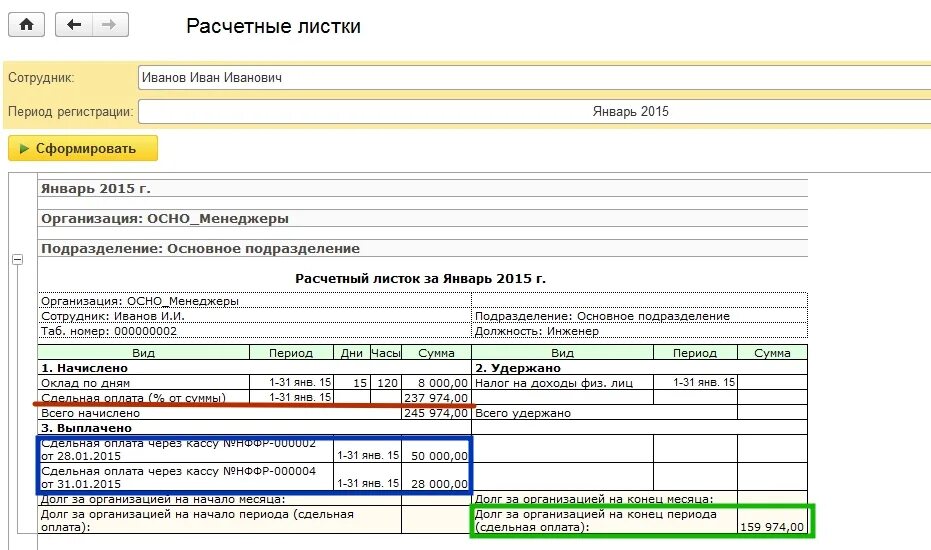Select Подразделение: Основное подразделение bold row
931x550 pixels.
pyautogui.click(x=423, y=248)
